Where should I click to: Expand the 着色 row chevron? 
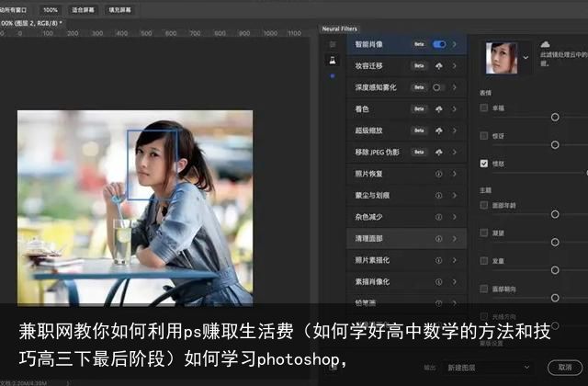[455, 109]
